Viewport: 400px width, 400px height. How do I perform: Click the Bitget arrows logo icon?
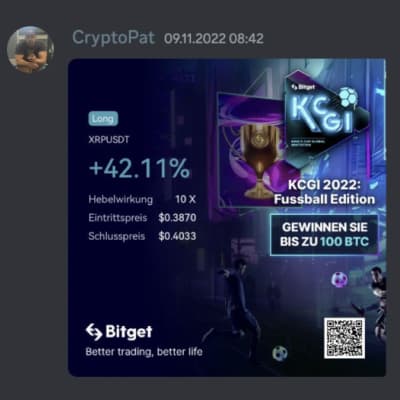pyautogui.click(x=94, y=332)
